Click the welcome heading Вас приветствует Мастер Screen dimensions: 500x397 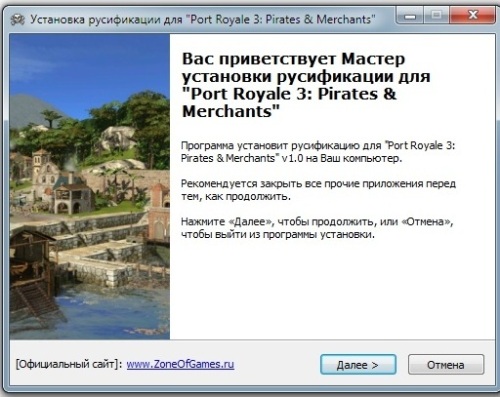click(x=293, y=59)
